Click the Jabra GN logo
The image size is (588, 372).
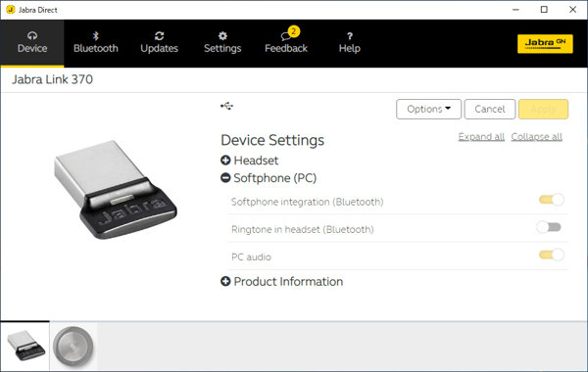pyautogui.click(x=545, y=44)
